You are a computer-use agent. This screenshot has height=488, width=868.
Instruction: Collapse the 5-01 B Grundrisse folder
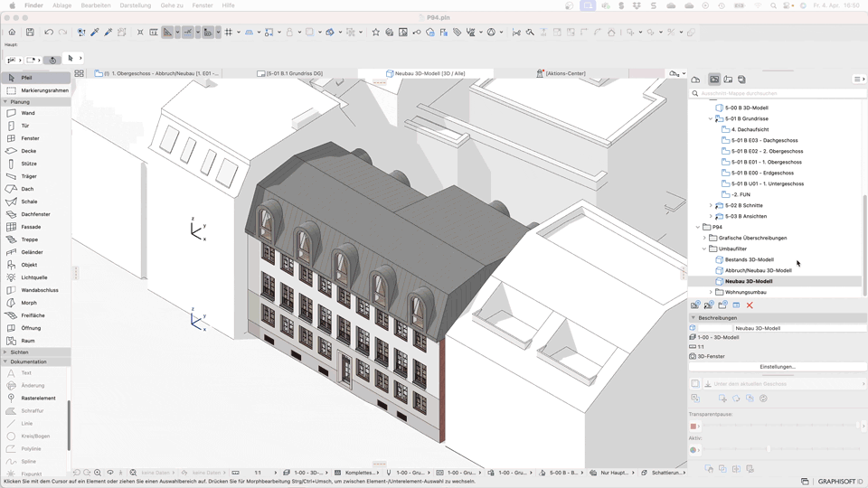(711, 118)
